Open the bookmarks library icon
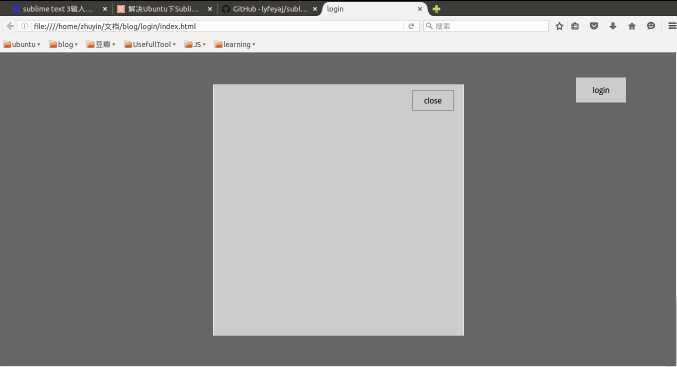The height and width of the screenshot is (367, 677). coord(575,26)
